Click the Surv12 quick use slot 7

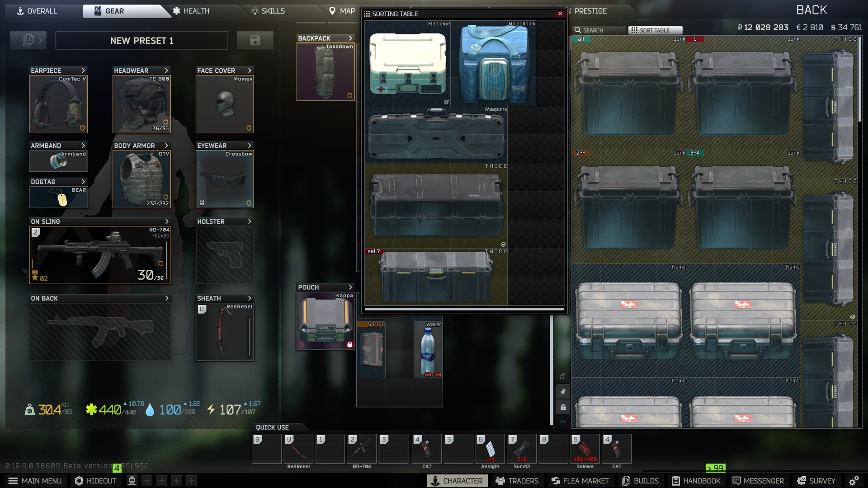tap(522, 449)
